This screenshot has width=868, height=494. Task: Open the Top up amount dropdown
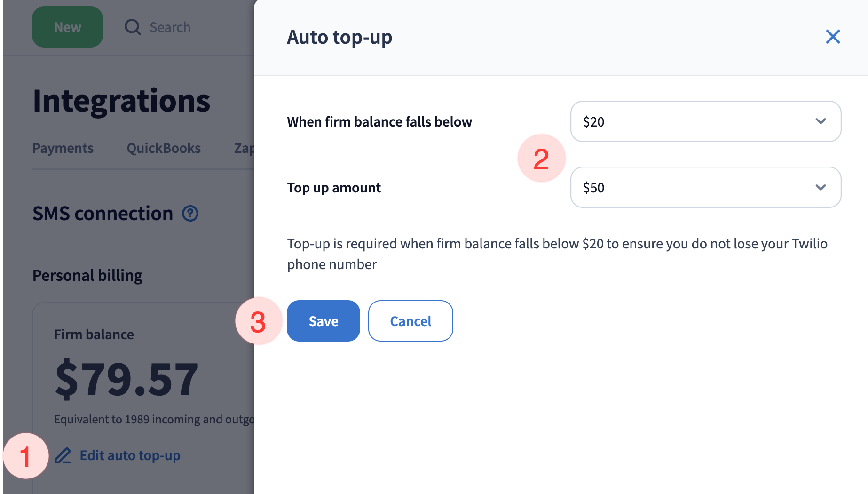pyautogui.click(x=705, y=187)
